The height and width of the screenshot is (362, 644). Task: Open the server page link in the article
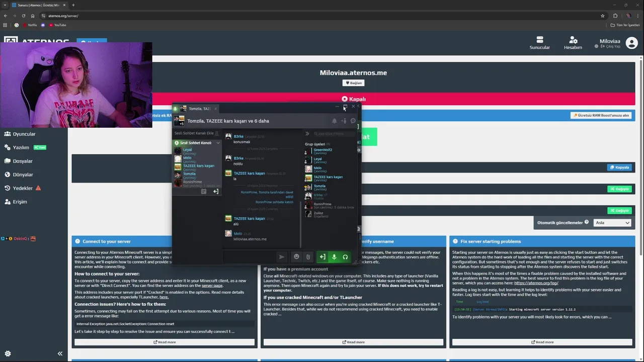click(212, 286)
